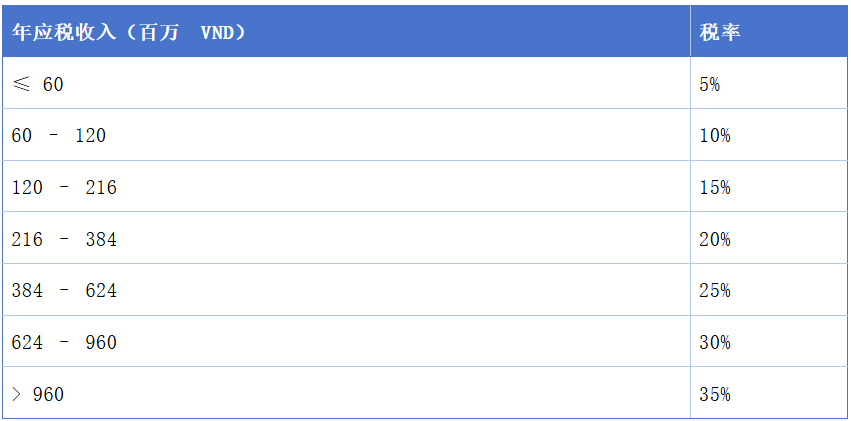Click the 税率 column header

click(x=720, y=32)
